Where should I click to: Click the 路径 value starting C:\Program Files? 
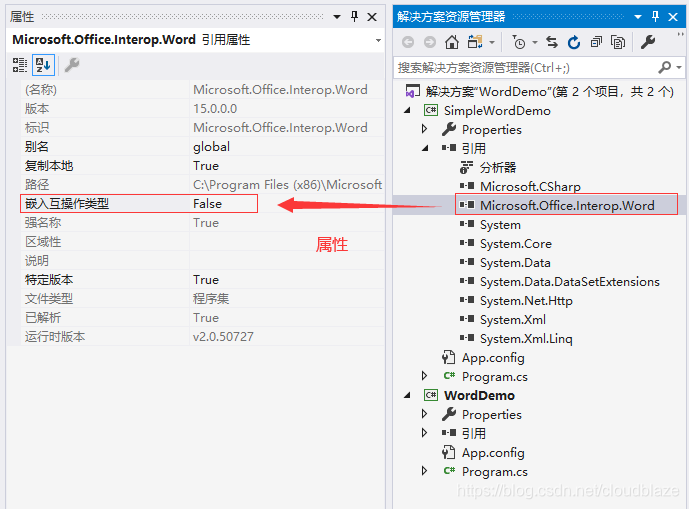tap(287, 185)
